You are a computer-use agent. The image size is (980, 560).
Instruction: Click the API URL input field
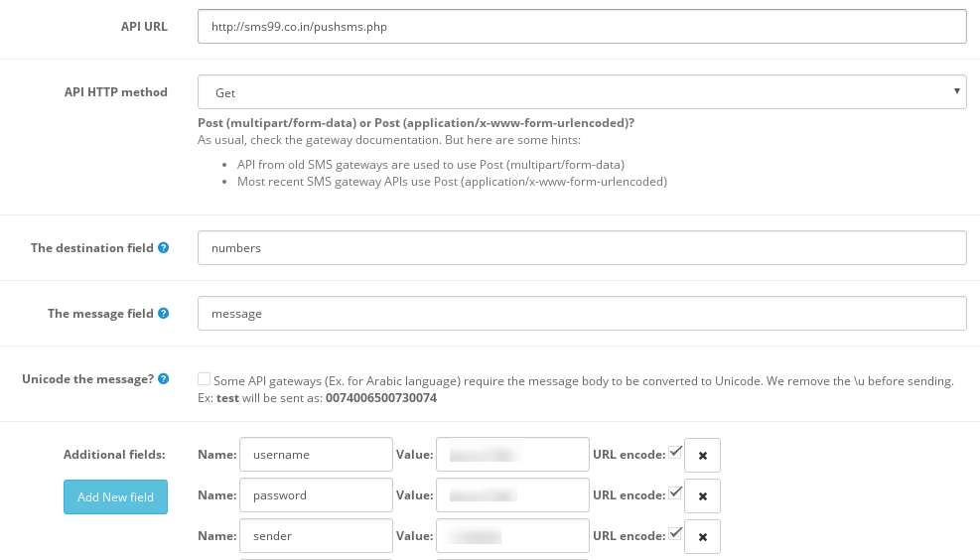coord(582,27)
